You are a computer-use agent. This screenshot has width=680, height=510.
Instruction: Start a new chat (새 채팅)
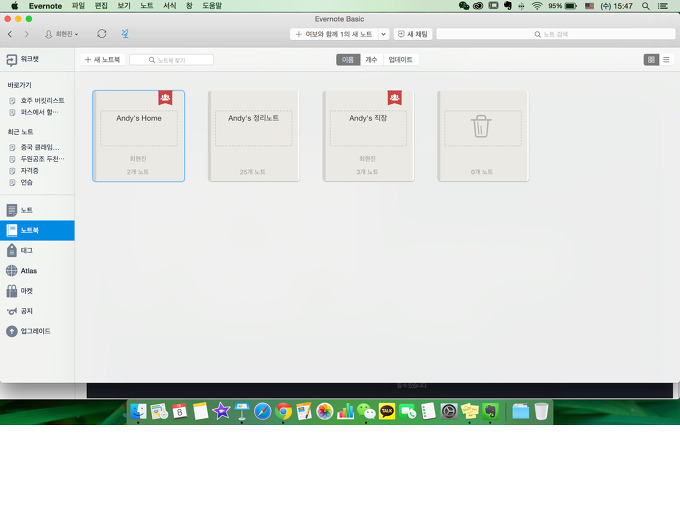click(x=413, y=34)
